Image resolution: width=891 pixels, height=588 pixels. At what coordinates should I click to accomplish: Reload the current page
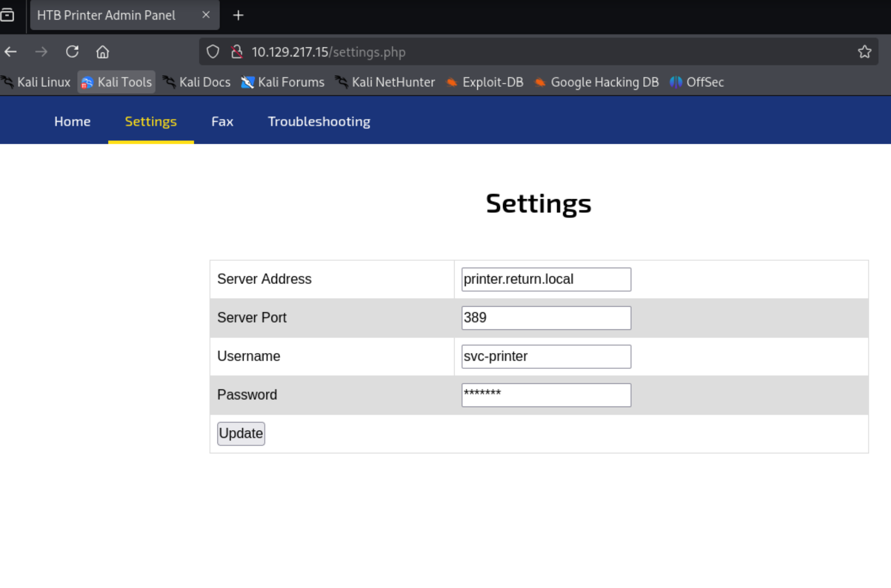(x=72, y=52)
